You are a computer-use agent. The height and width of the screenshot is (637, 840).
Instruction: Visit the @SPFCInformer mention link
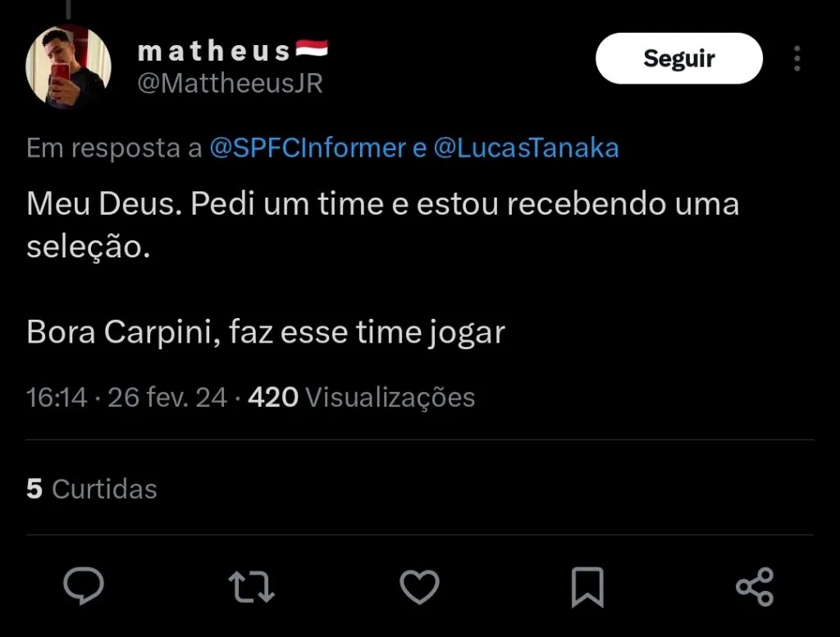coord(308,148)
